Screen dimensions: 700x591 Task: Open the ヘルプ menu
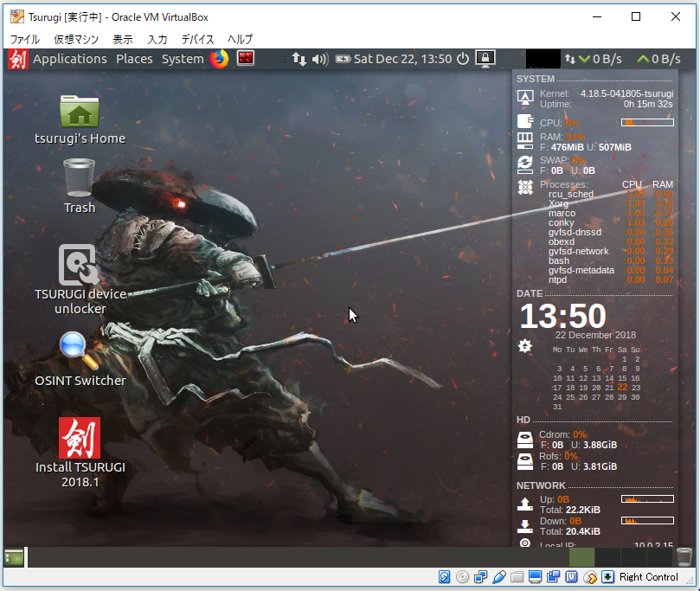[x=241, y=39]
